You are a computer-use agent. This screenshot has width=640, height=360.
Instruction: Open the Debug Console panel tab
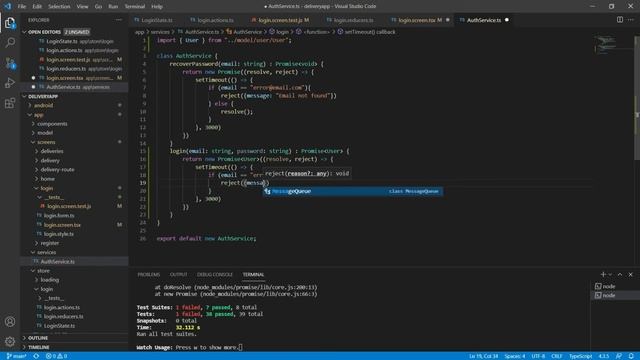(x=215, y=275)
